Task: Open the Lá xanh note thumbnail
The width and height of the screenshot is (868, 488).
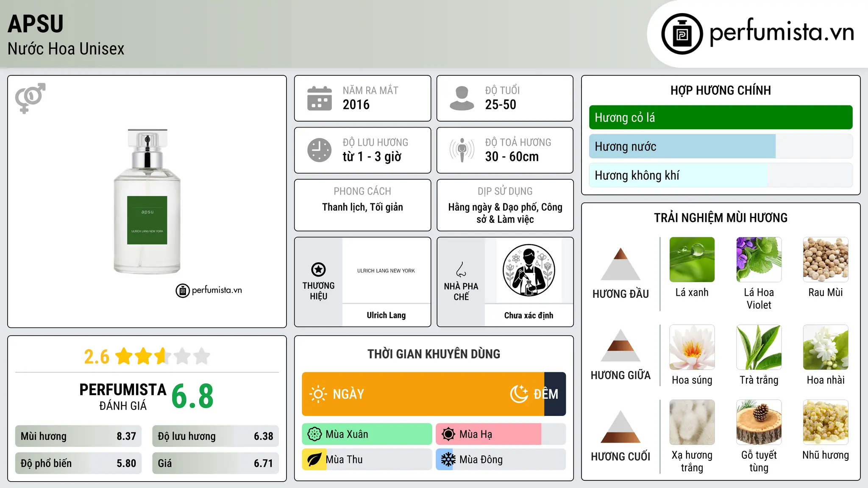Action: pos(692,260)
